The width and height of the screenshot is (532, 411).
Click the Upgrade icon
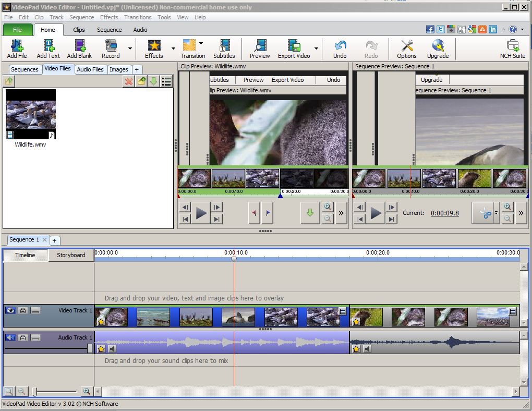point(438,49)
